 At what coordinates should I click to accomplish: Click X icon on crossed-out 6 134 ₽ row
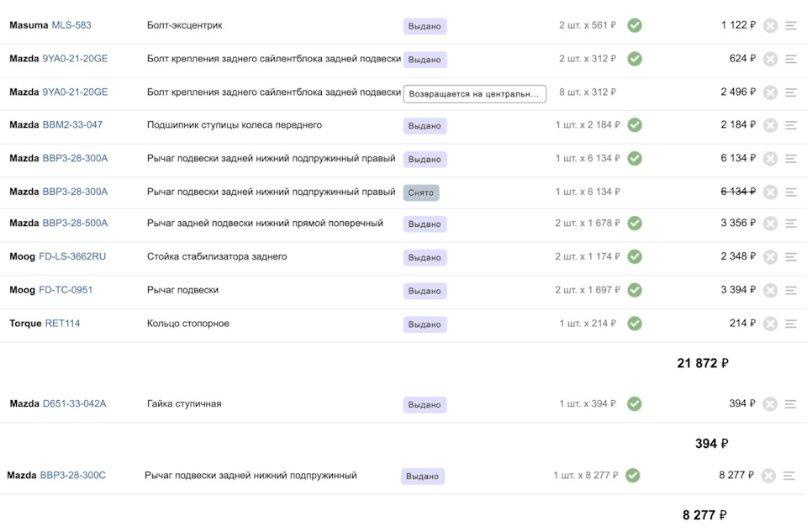(x=770, y=192)
